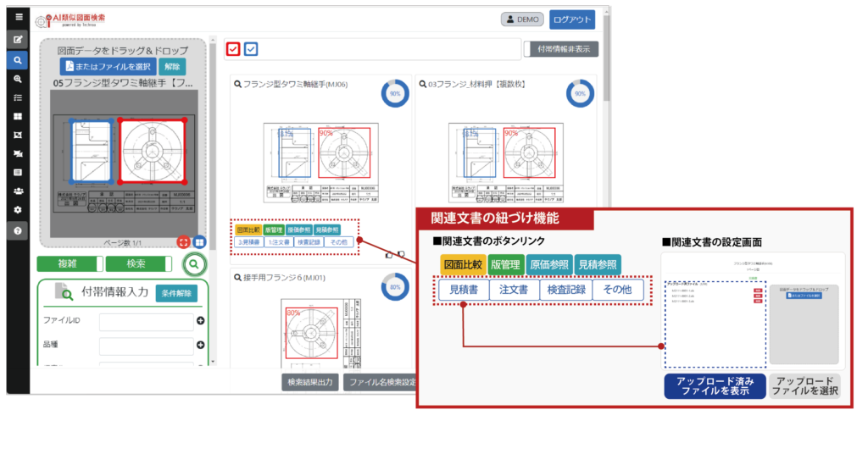
Task: Open the settings gear icon in sidebar
Action: coord(18,210)
